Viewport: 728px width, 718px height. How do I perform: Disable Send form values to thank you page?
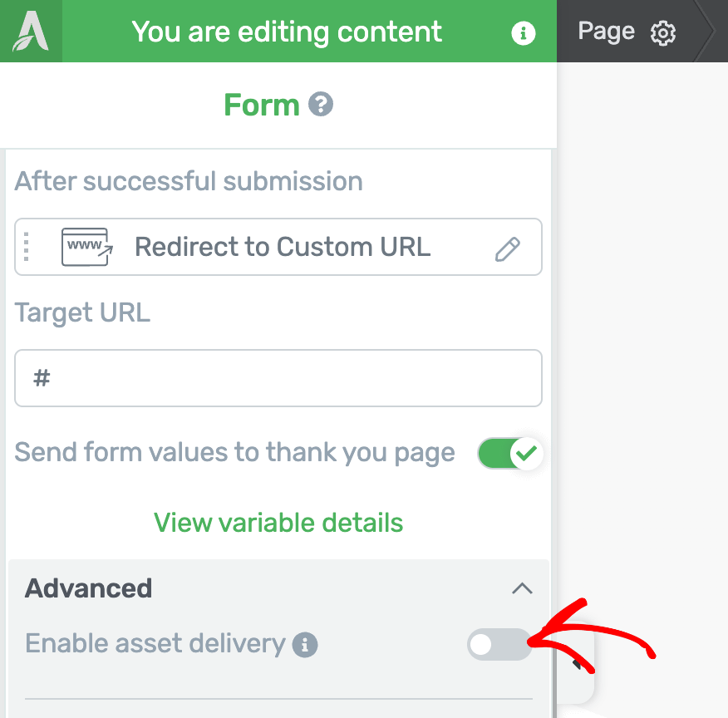pos(509,453)
